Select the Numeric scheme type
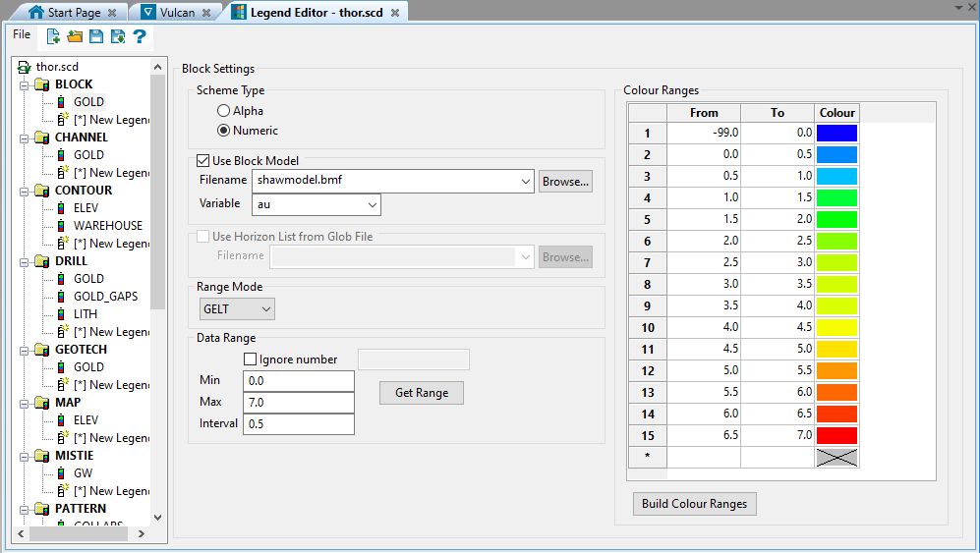This screenshot has height=553, width=980. click(x=224, y=131)
